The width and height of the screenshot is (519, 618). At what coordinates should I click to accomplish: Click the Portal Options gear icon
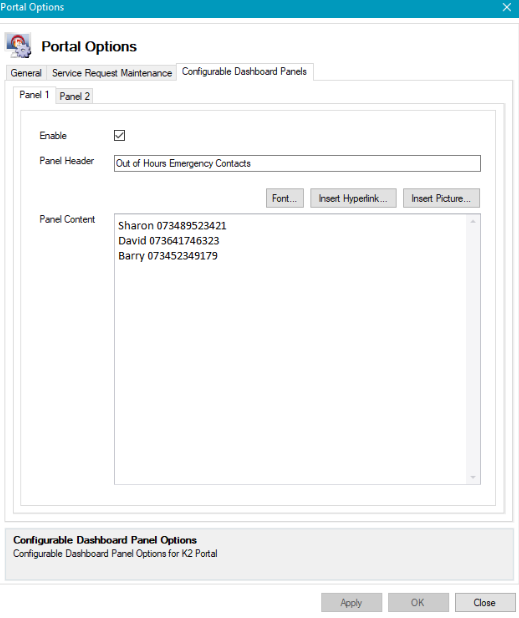19,46
